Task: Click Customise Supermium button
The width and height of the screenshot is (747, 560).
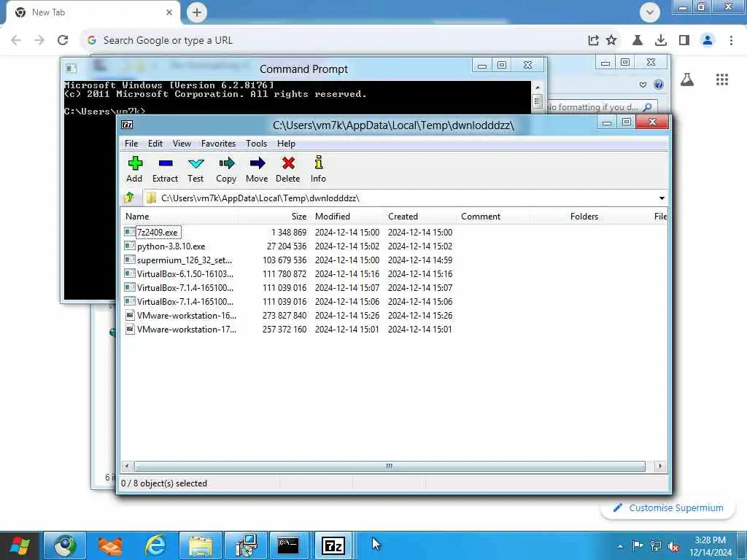Action: pos(670,507)
